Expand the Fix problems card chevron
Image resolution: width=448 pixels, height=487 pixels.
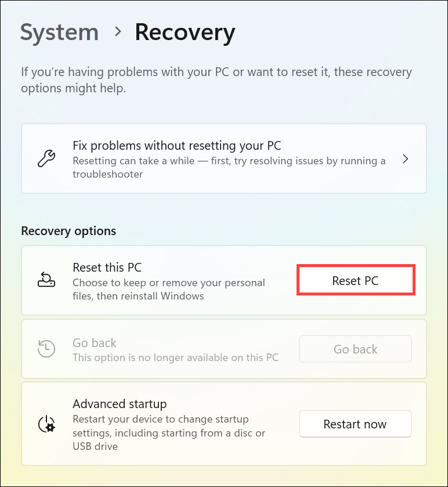tap(406, 158)
